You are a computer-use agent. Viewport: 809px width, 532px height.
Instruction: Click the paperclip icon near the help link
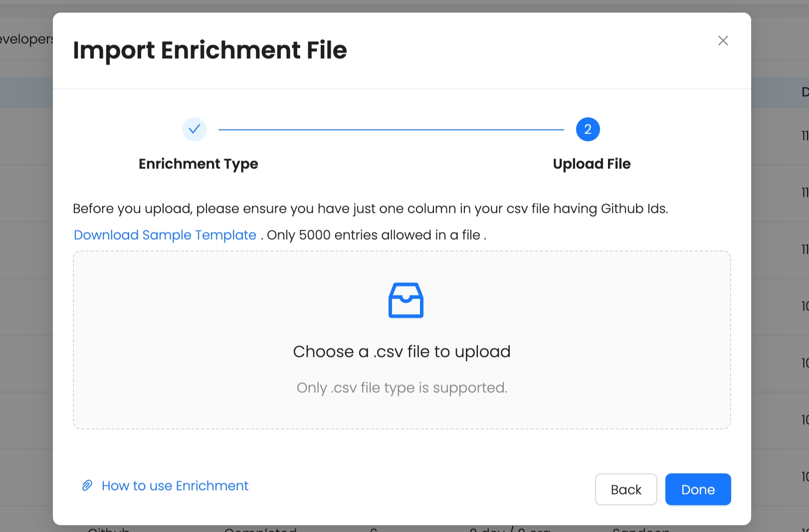coord(87,486)
